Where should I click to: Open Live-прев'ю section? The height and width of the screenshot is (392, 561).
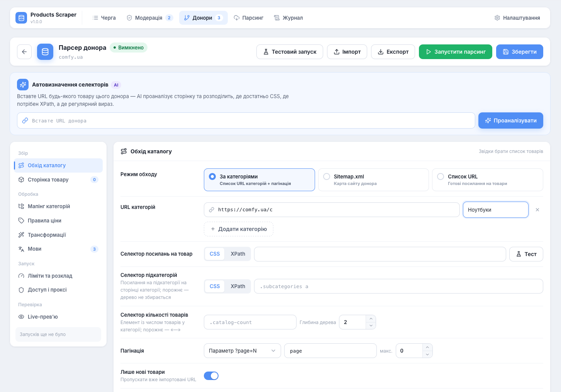pos(58,317)
